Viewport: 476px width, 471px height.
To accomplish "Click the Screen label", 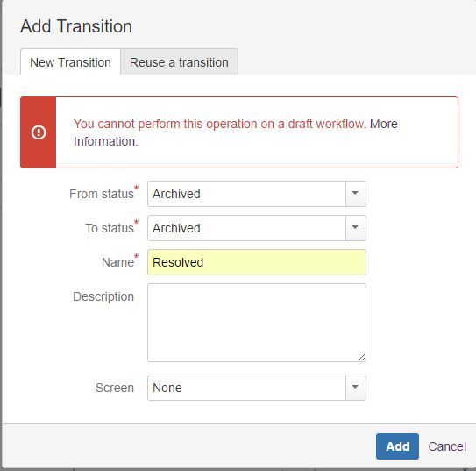I will point(115,388).
